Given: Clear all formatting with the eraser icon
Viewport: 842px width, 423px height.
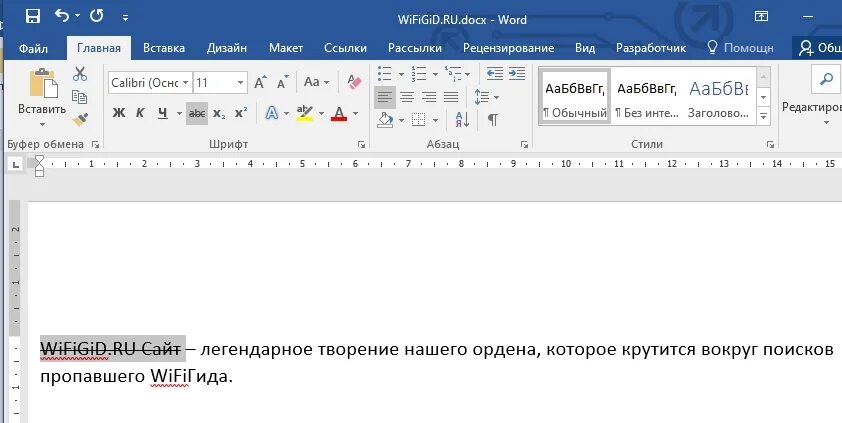Looking at the screenshot, I should pos(354,82).
